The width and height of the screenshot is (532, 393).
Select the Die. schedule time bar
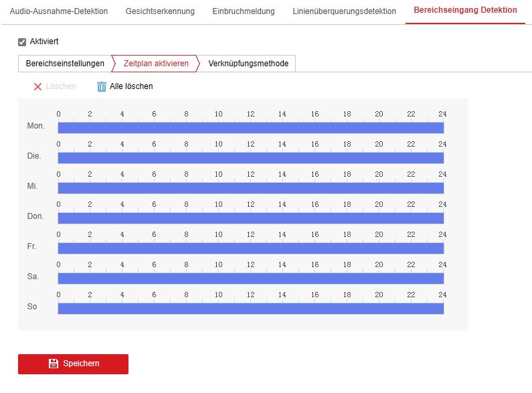pyautogui.click(x=250, y=158)
